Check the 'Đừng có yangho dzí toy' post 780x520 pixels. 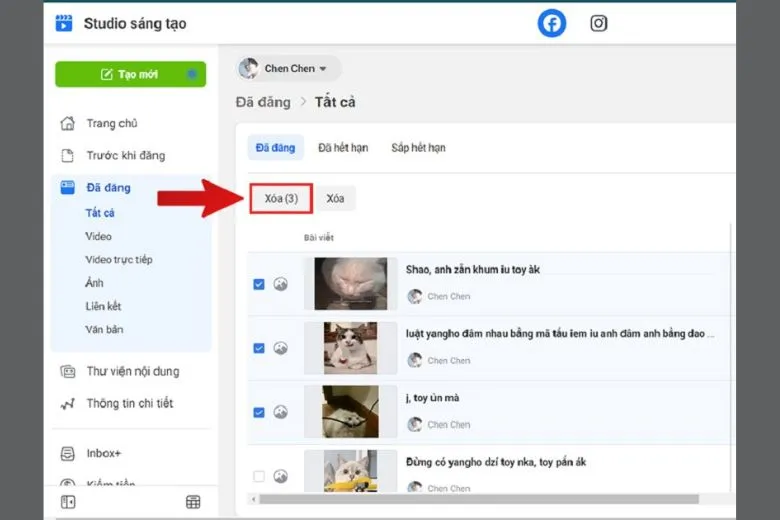coord(259,476)
